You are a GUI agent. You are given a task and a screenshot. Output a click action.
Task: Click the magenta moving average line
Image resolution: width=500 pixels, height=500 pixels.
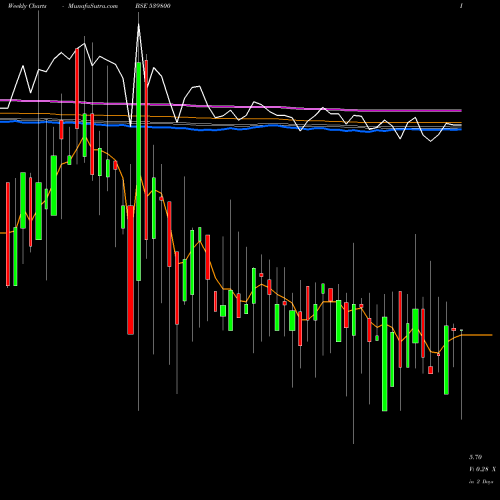[231, 106]
